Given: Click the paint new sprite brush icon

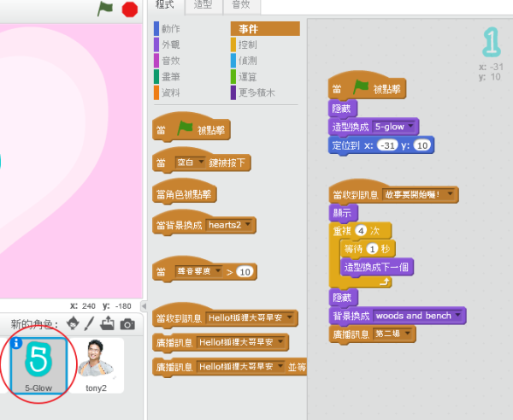Looking at the screenshot, I should [x=91, y=324].
